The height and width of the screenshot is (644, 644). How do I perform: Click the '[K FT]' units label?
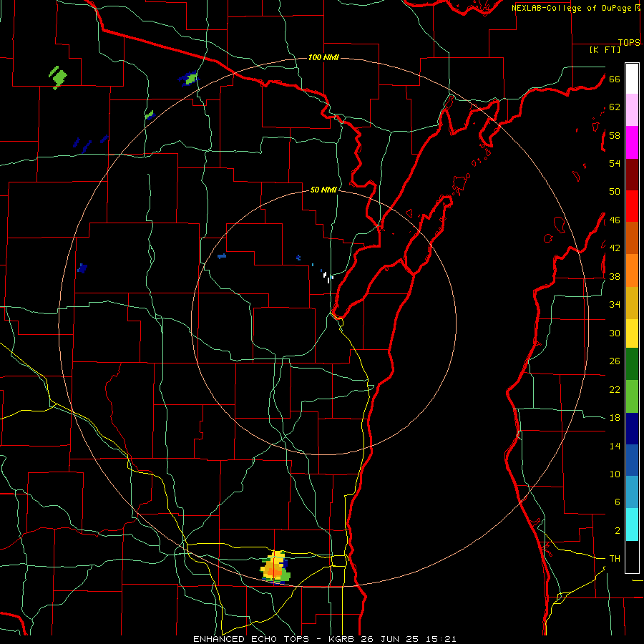(x=605, y=49)
